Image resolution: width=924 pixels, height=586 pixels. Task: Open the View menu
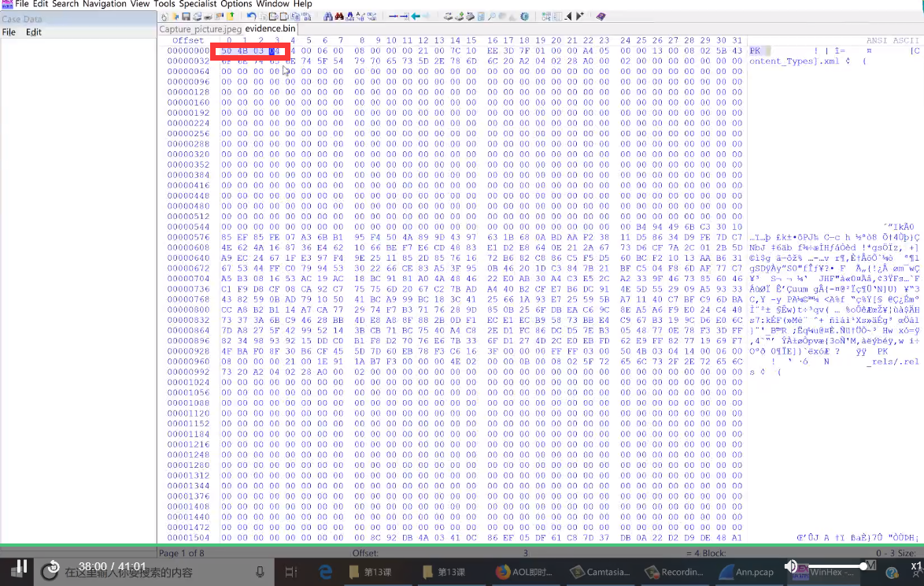[139, 4]
